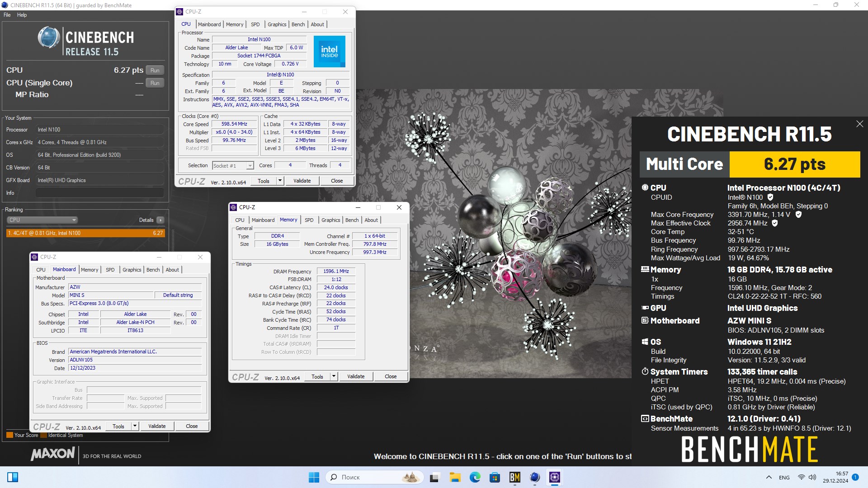Open File Explorer from the taskbar
This screenshot has width=868, height=488.
coord(455,477)
